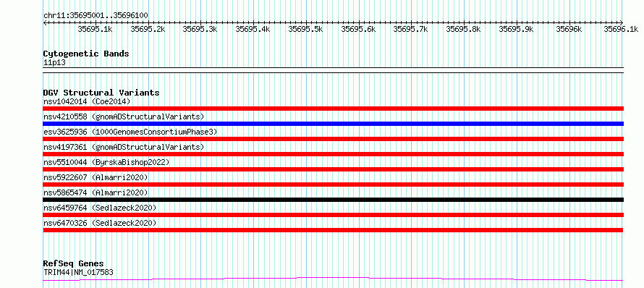Click the 35695.6k ruler tick label

[x=359, y=29]
